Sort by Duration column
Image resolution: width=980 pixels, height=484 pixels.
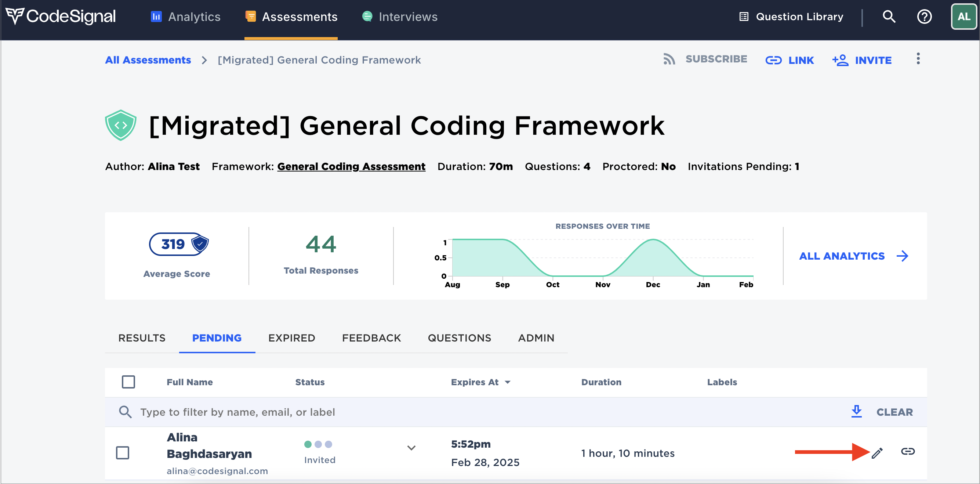pos(601,382)
